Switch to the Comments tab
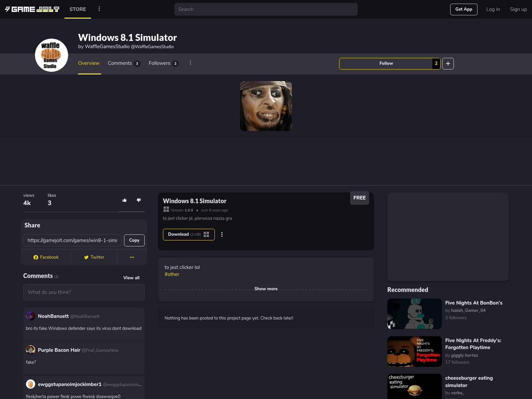This screenshot has width=532, height=399. click(x=124, y=63)
